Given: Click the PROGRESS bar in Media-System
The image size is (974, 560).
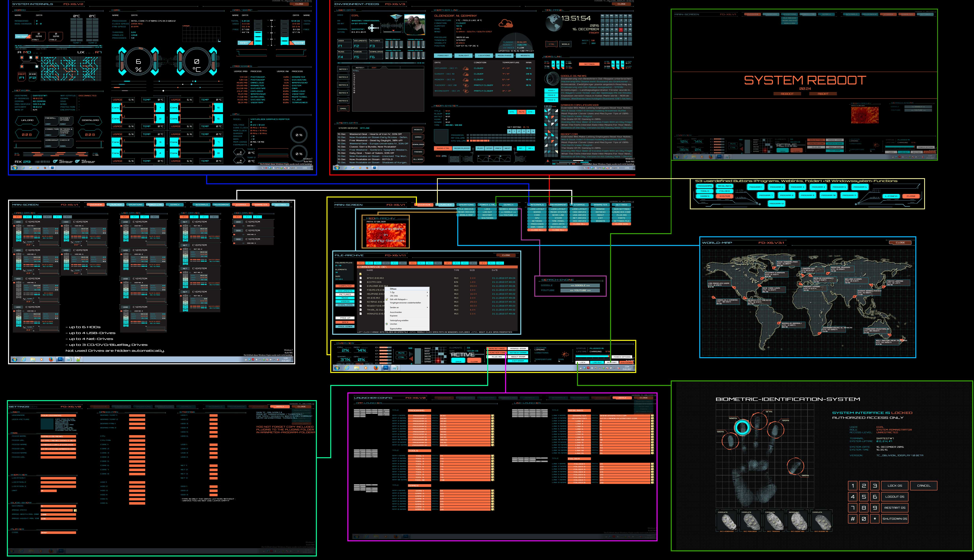Looking at the screenshot, I should pyautogui.click(x=501, y=135).
